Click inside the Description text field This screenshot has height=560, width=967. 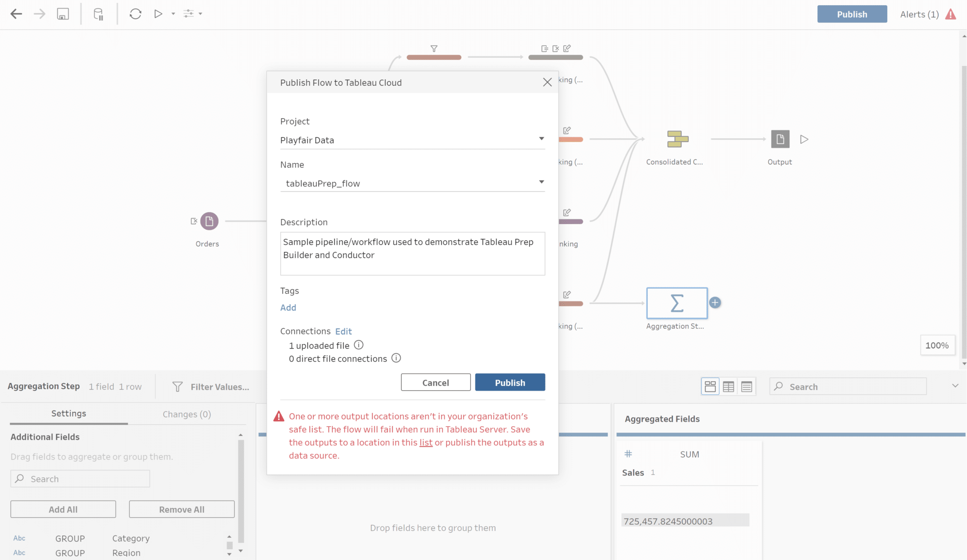click(412, 253)
